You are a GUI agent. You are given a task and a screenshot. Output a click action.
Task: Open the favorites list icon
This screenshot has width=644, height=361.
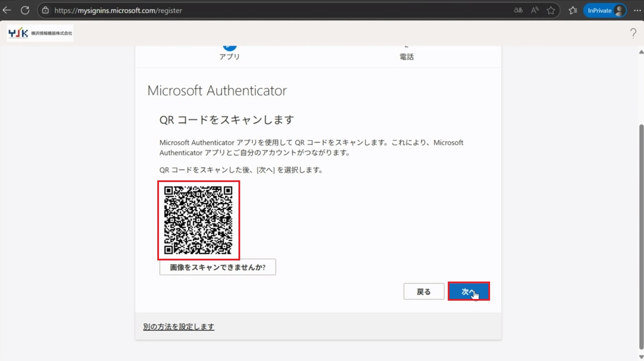(573, 10)
